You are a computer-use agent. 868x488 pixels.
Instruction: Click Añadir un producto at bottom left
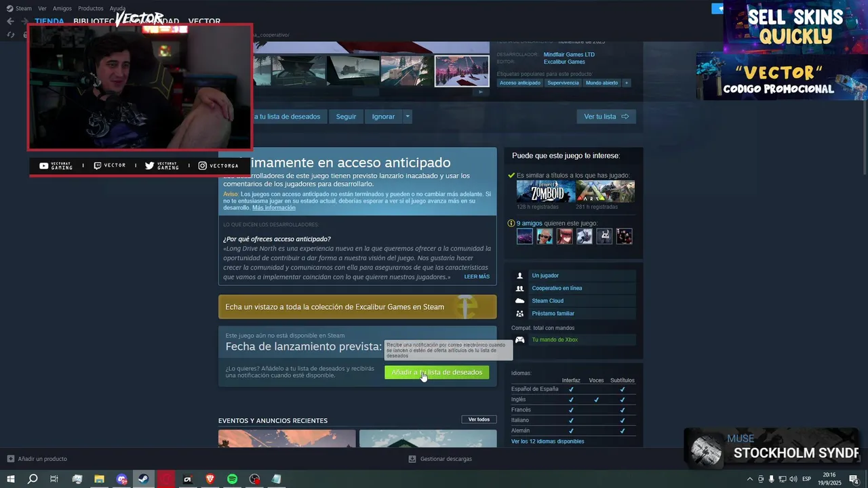point(37,459)
